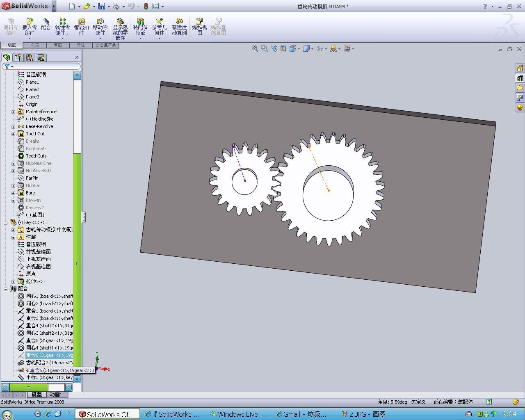Expand the 拉伸1 extrude feature node
The height and width of the screenshot is (420, 525).
click(14, 281)
